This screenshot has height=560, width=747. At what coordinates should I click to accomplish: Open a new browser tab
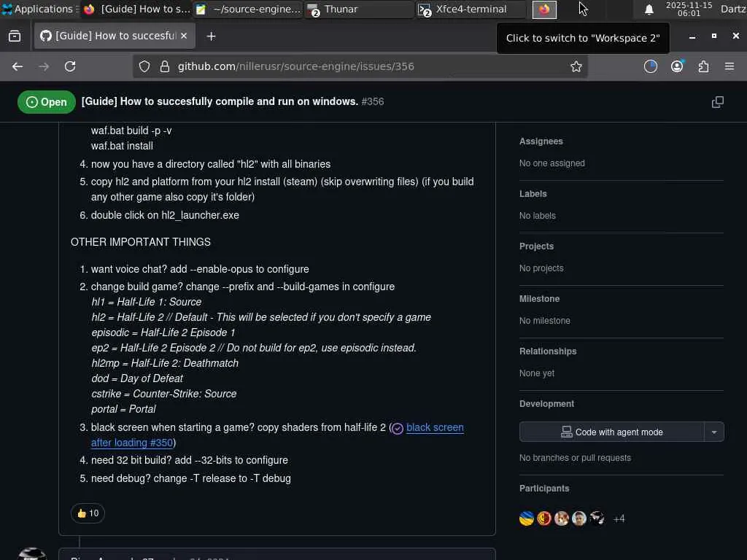(211, 36)
